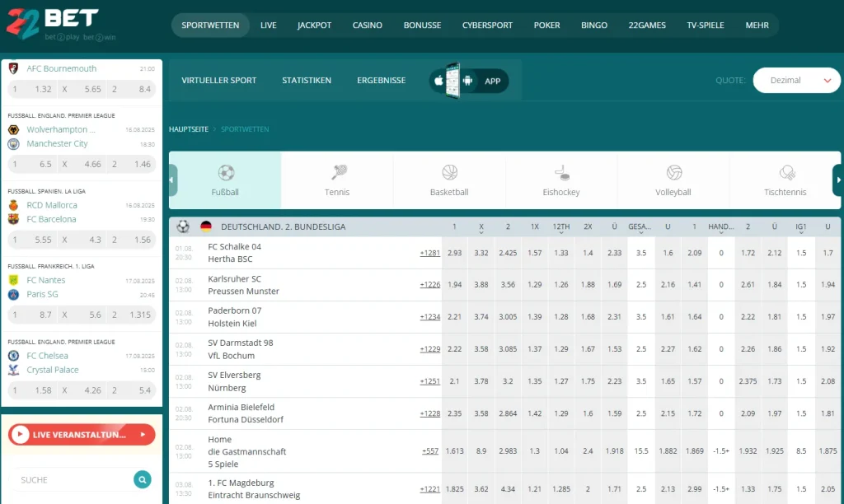This screenshot has width=844, height=504.
Task: Click the AFC Bournemouth club crest
Action: click(x=13, y=68)
